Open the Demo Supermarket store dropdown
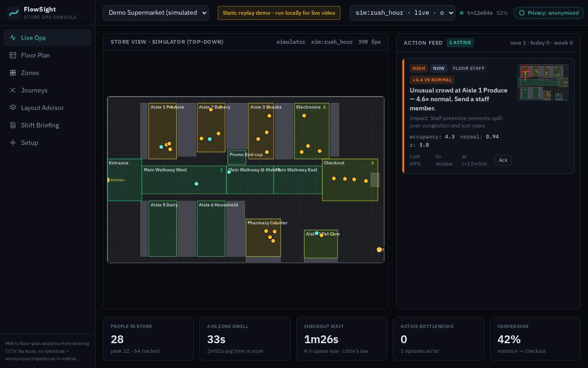 click(x=156, y=13)
